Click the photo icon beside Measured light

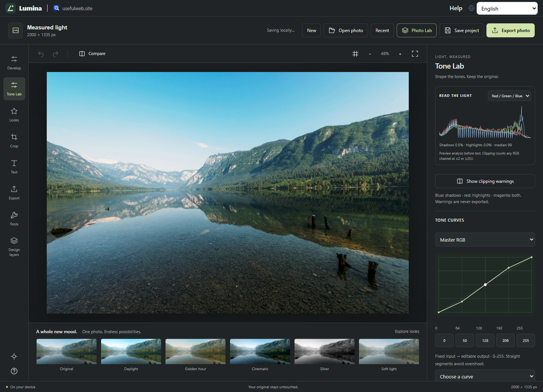coord(15,31)
